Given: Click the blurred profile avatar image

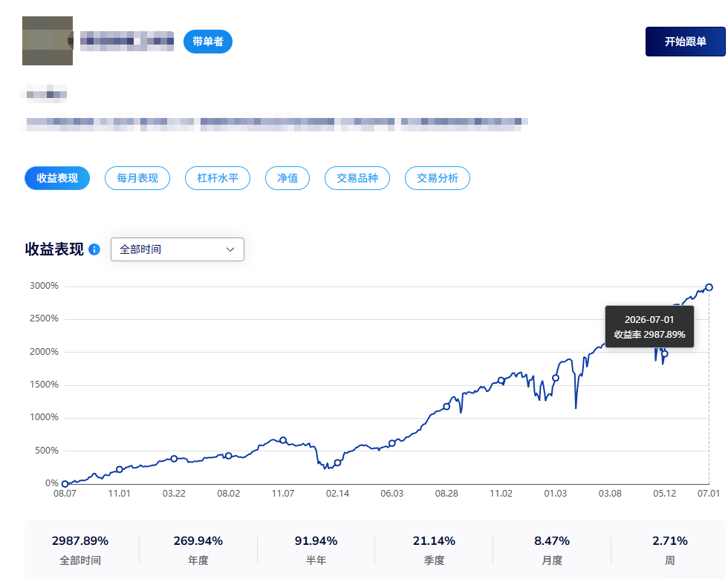Looking at the screenshot, I should [48, 41].
